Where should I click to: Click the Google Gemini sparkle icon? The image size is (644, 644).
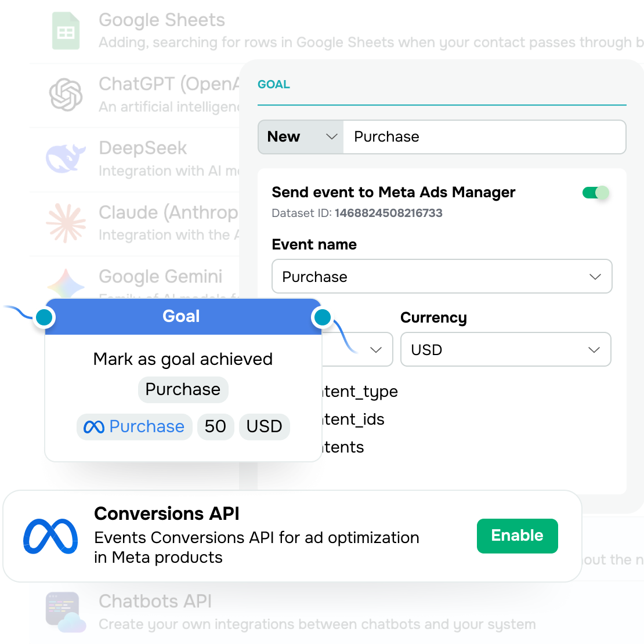pyautogui.click(x=66, y=284)
